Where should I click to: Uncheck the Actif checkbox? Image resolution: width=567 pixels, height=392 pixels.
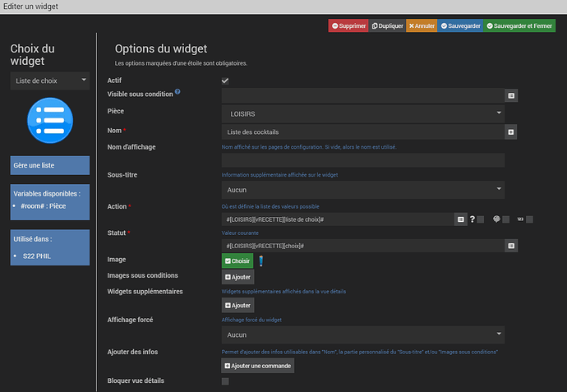click(x=225, y=81)
